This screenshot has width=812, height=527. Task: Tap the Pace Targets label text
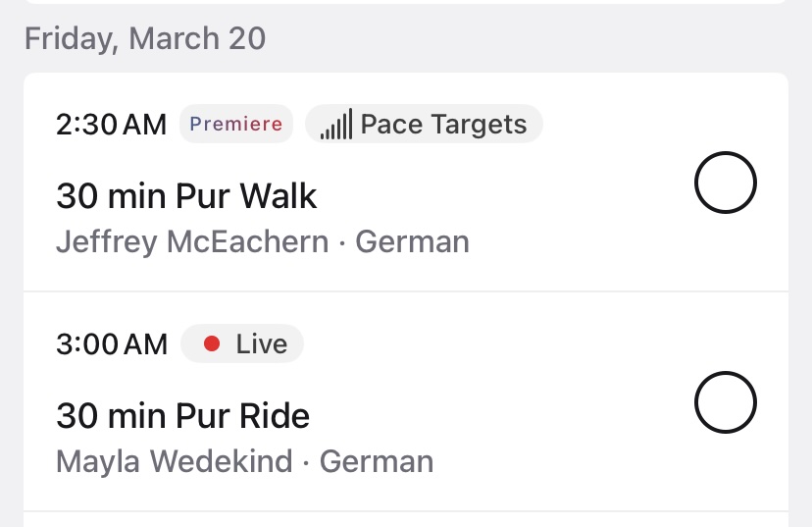[443, 125]
